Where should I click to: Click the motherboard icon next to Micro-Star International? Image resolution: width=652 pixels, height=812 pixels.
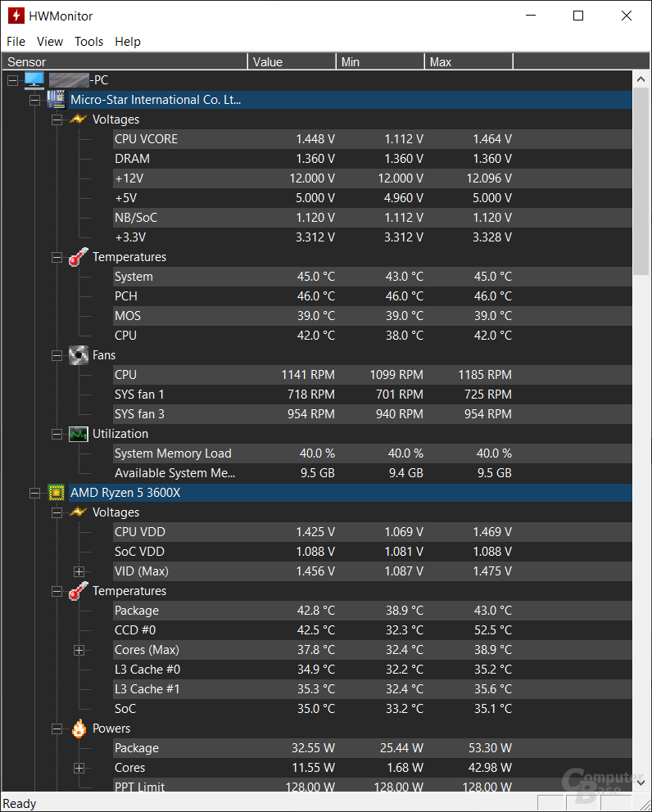point(56,99)
